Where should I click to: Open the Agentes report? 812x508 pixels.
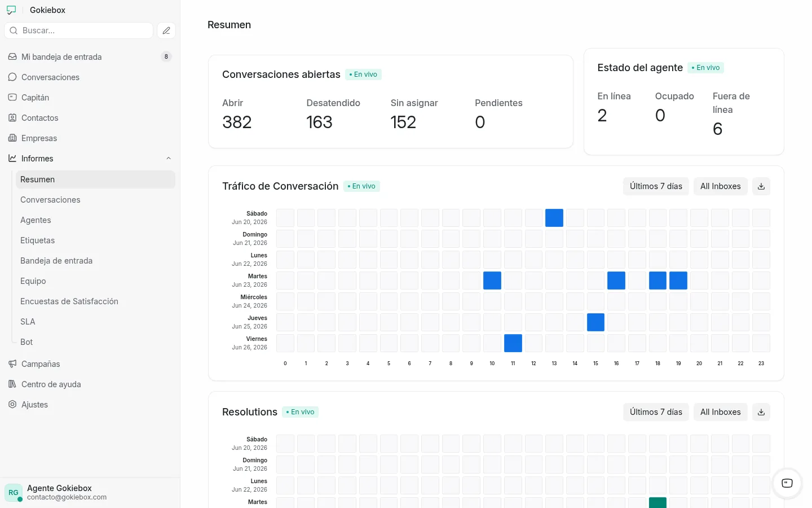[x=95, y=220]
